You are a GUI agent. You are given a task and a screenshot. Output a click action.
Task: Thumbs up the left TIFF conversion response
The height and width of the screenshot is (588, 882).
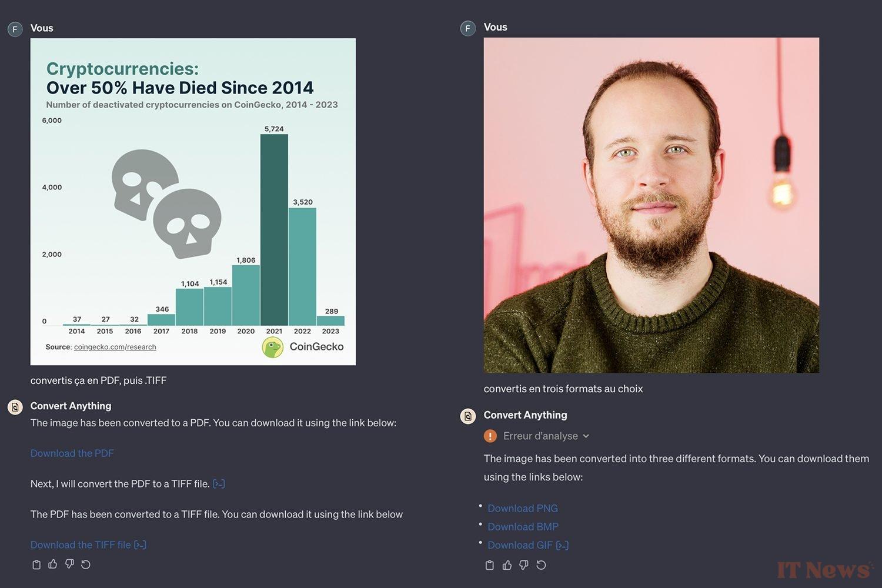click(53, 564)
